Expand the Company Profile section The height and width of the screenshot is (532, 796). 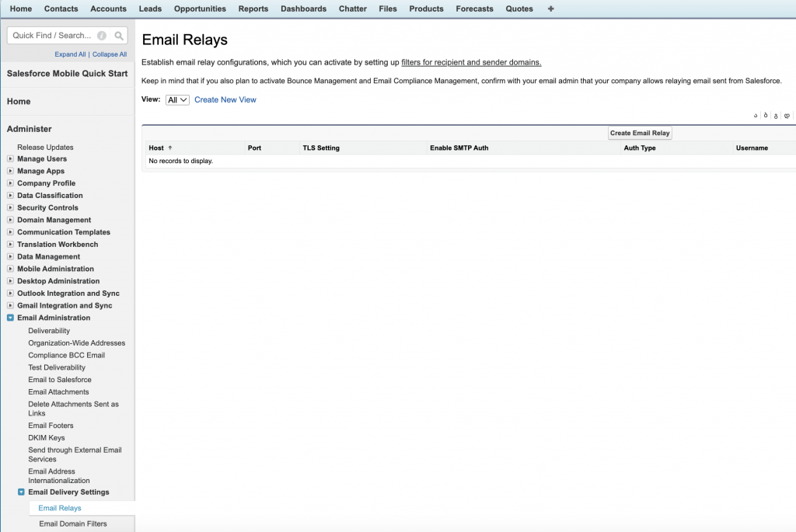(10, 183)
